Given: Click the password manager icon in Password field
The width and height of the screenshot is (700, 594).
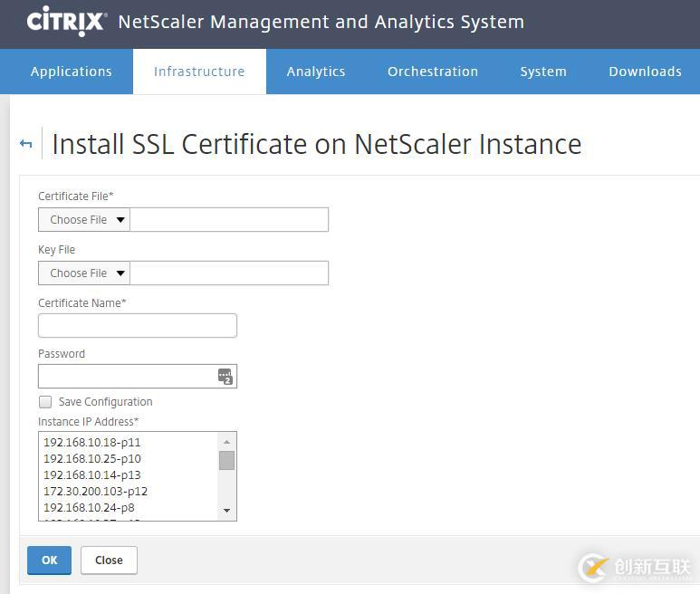Looking at the screenshot, I should (x=225, y=376).
